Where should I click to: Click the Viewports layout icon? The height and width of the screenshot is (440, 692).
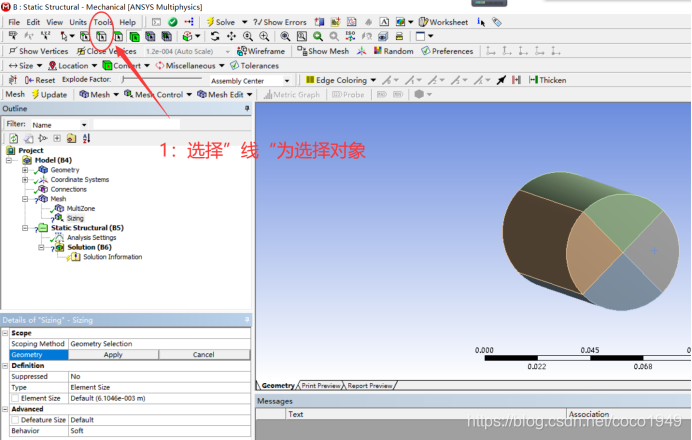[420, 36]
